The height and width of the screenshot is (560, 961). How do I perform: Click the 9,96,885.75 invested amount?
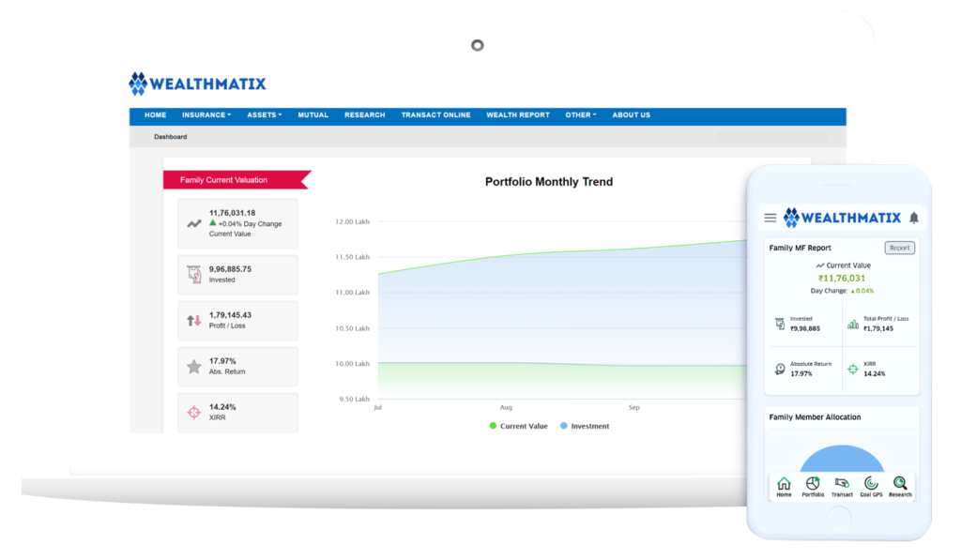point(230,269)
